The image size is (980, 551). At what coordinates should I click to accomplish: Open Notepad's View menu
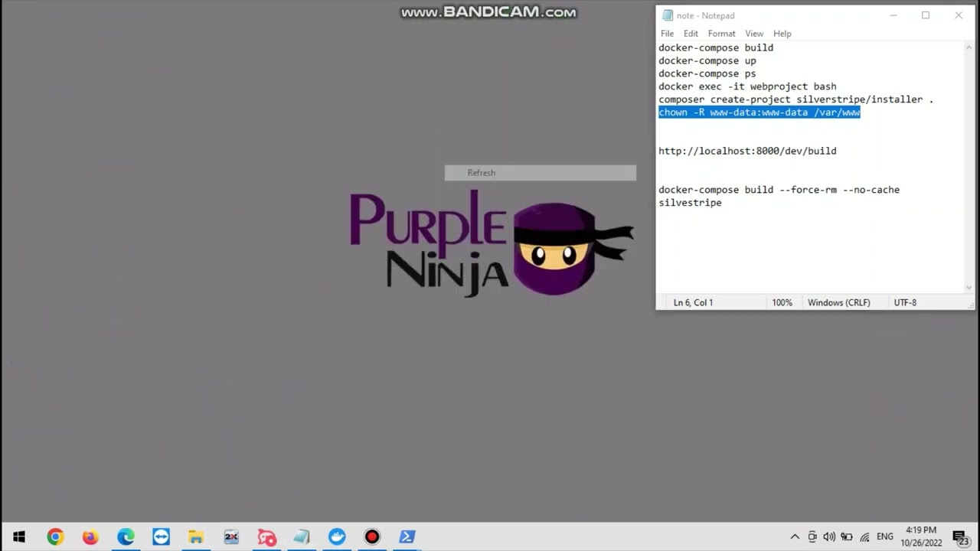[x=754, y=34]
